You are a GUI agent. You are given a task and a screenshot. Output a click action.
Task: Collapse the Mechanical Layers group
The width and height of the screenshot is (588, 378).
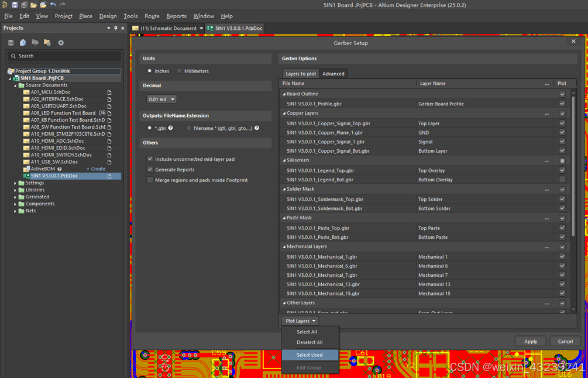[x=284, y=247]
